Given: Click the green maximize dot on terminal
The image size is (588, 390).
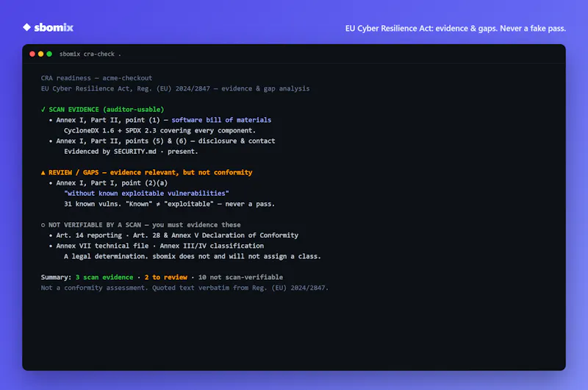Looking at the screenshot, I should pyautogui.click(x=49, y=54).
